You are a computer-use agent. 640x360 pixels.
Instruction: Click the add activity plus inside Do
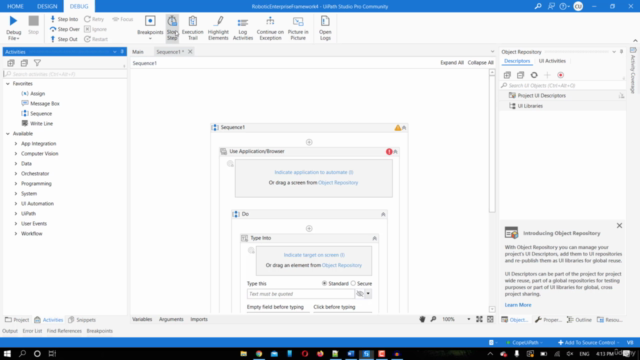(309, 229)
